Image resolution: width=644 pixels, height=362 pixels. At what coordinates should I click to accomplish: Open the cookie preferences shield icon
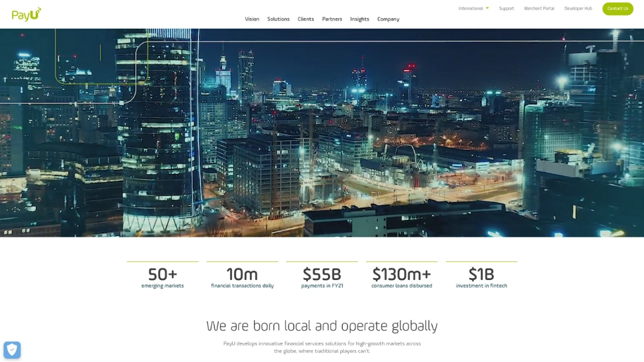click(x=12, y=350)
